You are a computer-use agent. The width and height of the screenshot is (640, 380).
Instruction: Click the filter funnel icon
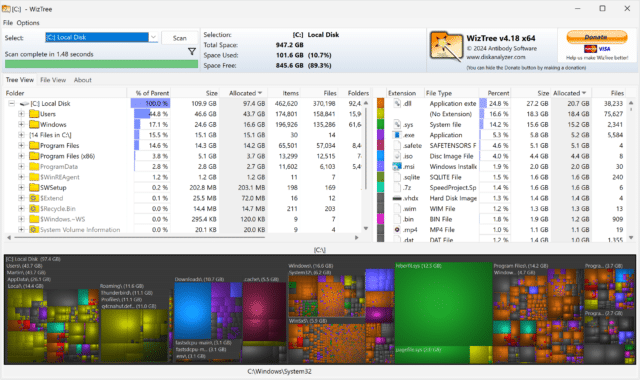pyautogui.click(x=191, y=51)
